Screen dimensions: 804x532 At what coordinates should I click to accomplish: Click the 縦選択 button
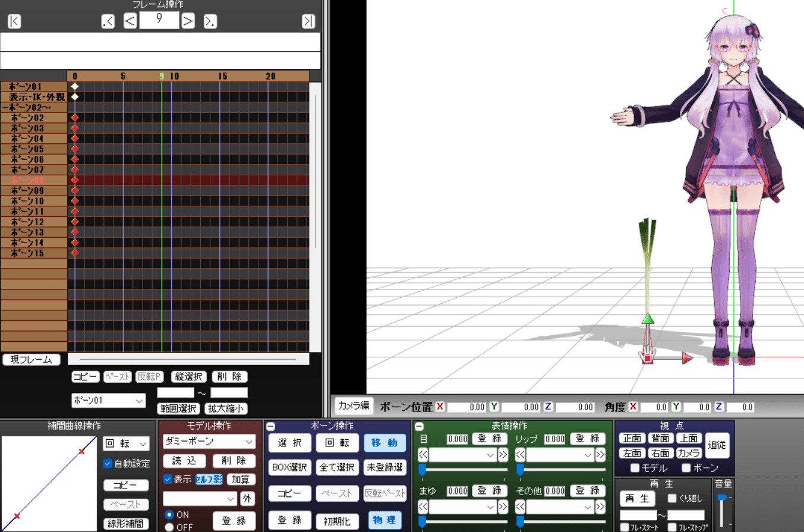point(190,377)
